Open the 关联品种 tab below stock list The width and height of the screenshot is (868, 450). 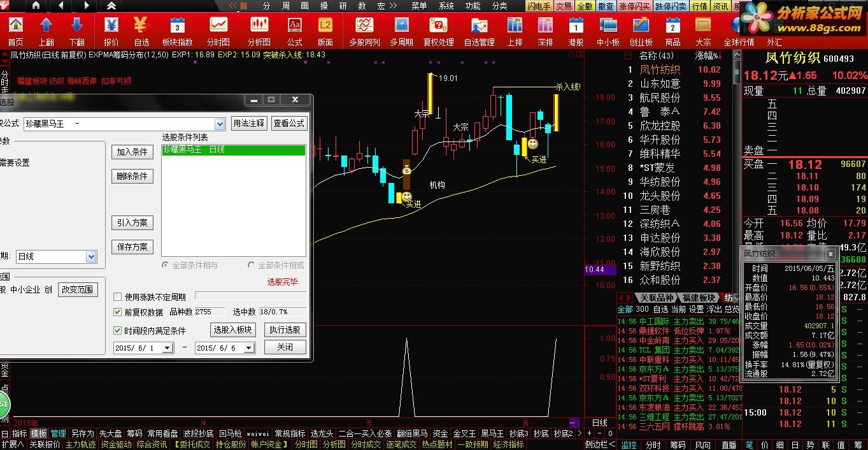point(656,298)
